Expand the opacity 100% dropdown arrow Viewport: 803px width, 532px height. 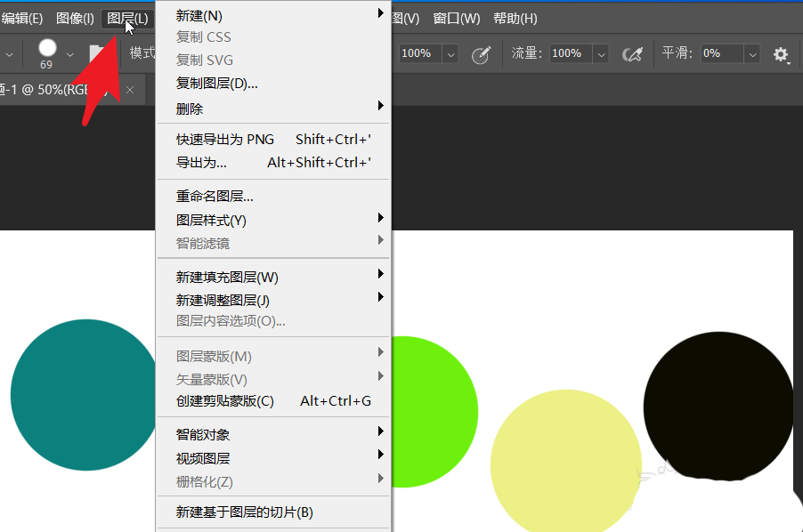[450, 54]
